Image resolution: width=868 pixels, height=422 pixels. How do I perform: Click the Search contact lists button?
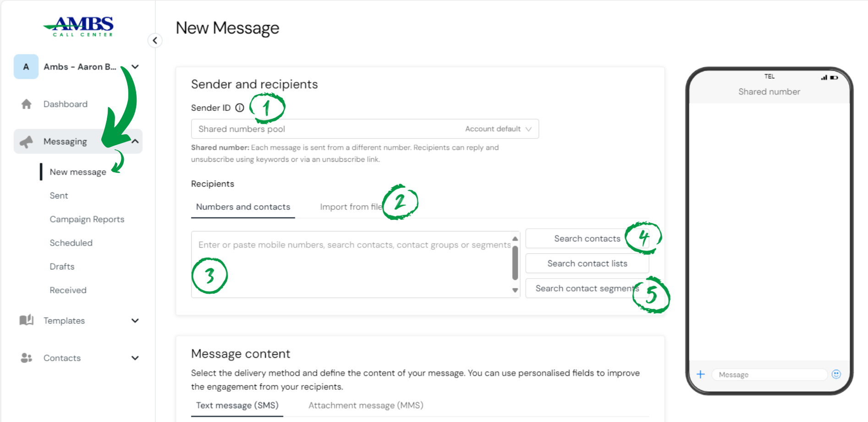point(587,263)
